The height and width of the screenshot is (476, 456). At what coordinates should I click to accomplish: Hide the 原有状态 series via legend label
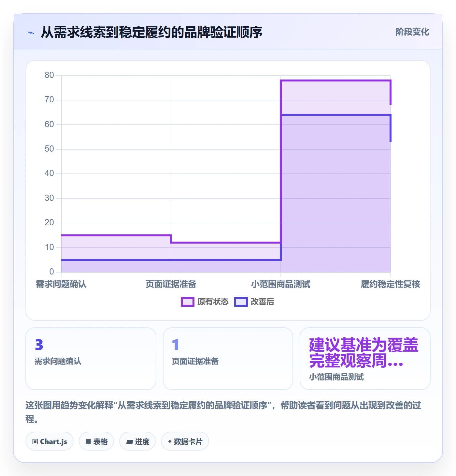tap(213, 302)
